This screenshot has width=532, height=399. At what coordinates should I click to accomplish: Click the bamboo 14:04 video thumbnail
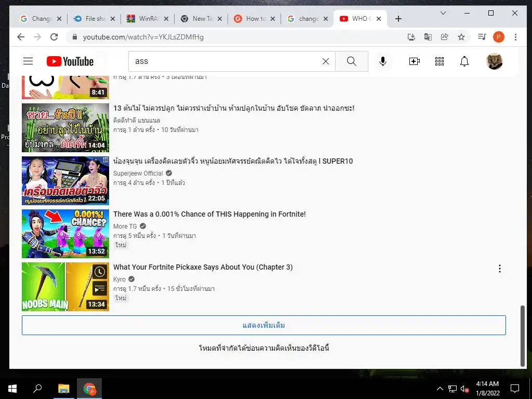pyautogui.click(x=65, y=128)
